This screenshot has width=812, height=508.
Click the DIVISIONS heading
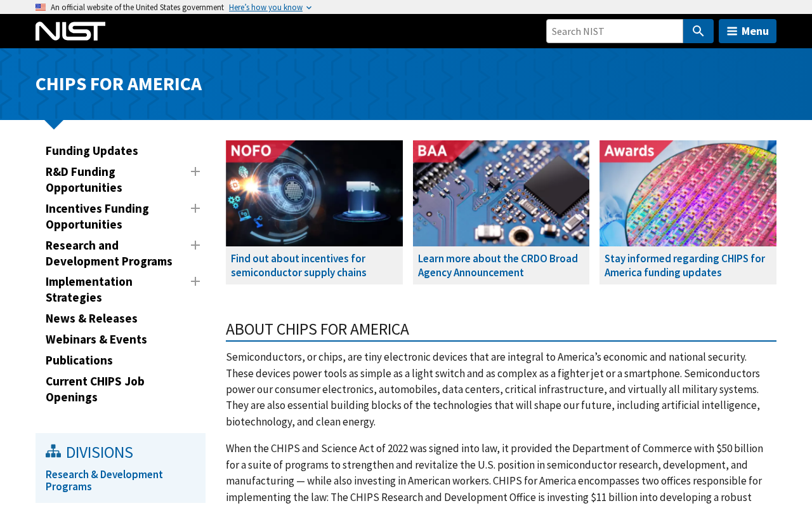coord(100,452)
